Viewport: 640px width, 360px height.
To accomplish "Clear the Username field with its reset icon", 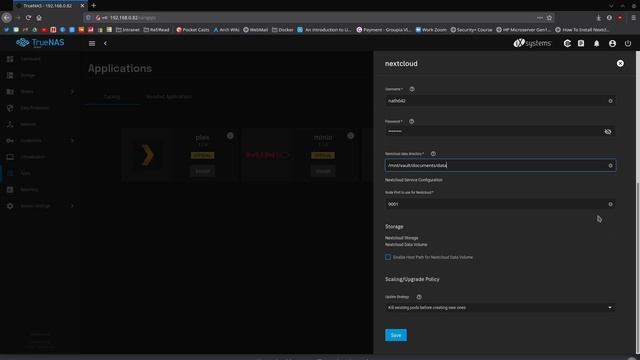I will tap(610, 101).
